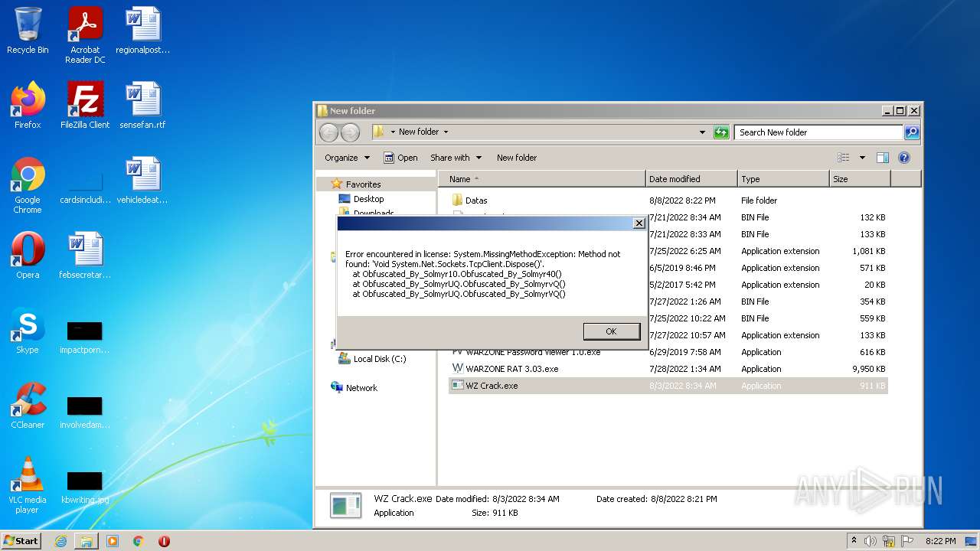Open the vehicledeat document icon
The height and width of the screenshot is (551, 980).
[143, 181]
